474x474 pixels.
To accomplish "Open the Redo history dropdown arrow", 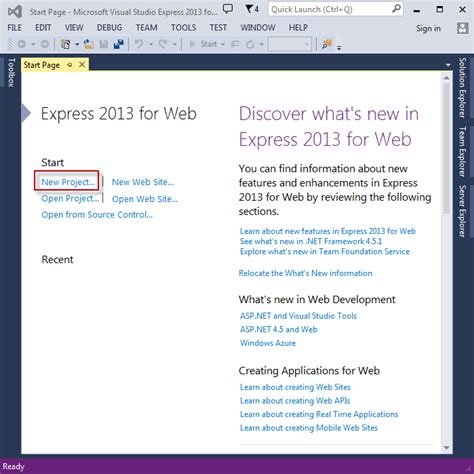I will pyautogui.click(x=174, y=44).
